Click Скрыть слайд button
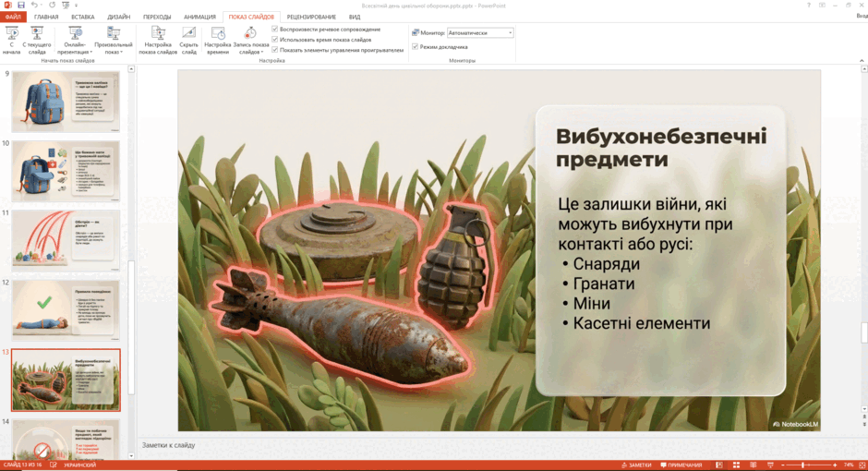This screenshot has width=868, height=471. click(188, 41)
